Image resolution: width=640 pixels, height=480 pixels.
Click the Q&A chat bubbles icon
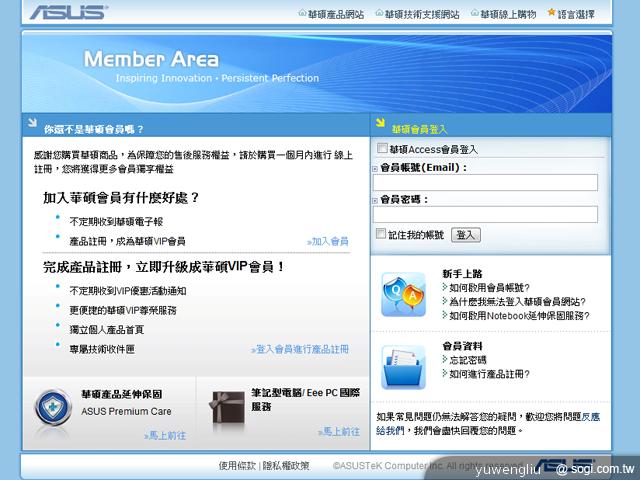(403, 294)
